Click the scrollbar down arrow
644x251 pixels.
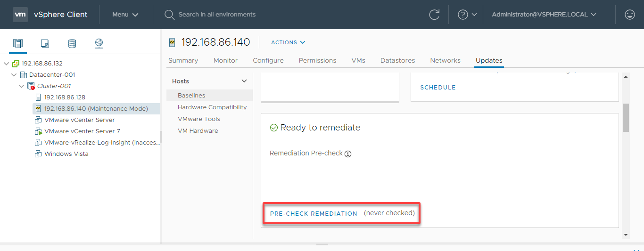pos(626,235)
